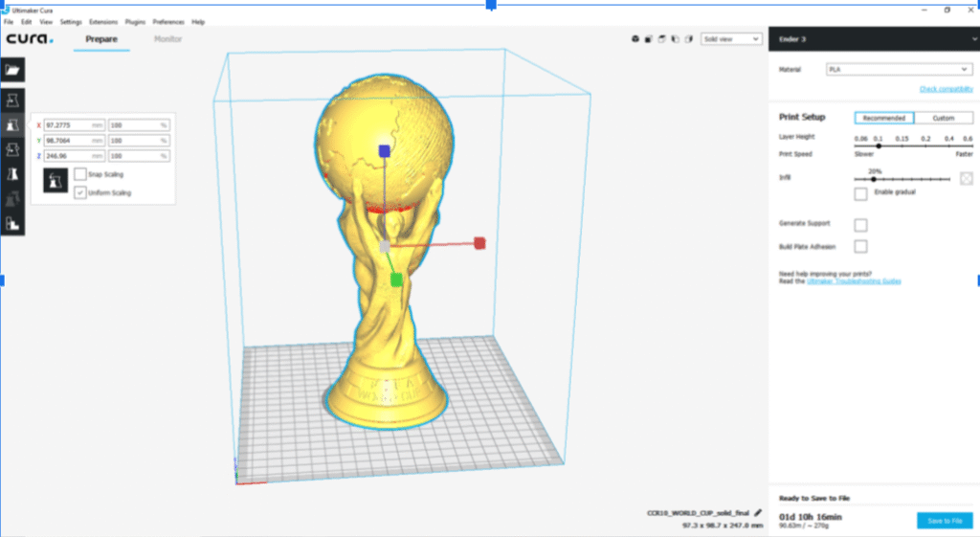Switch camera to right side view icon
The height and width of the screenshot is (537, 980).
[689, 38]
